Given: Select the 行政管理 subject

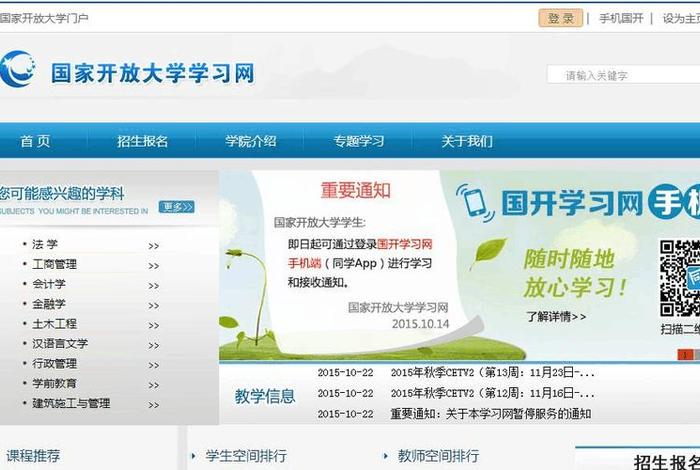Looking at the screenshot, I should coord(54,363).
